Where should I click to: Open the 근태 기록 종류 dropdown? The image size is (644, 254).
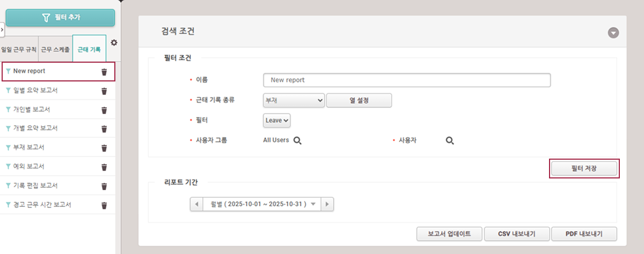tap(294, 100)
